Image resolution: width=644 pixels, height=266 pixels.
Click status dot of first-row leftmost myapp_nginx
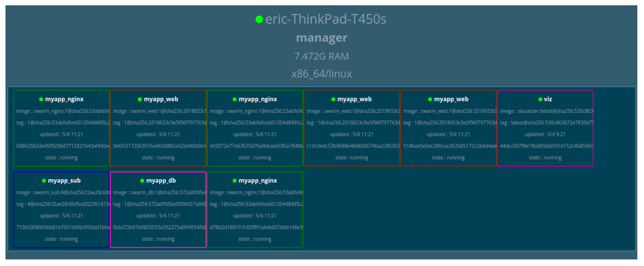click(41, 99)
